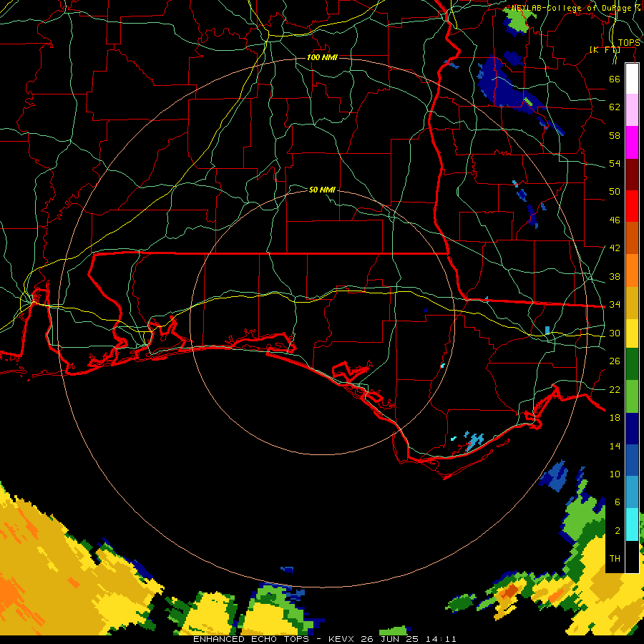Click the '42' legend value

click(615, 248)
